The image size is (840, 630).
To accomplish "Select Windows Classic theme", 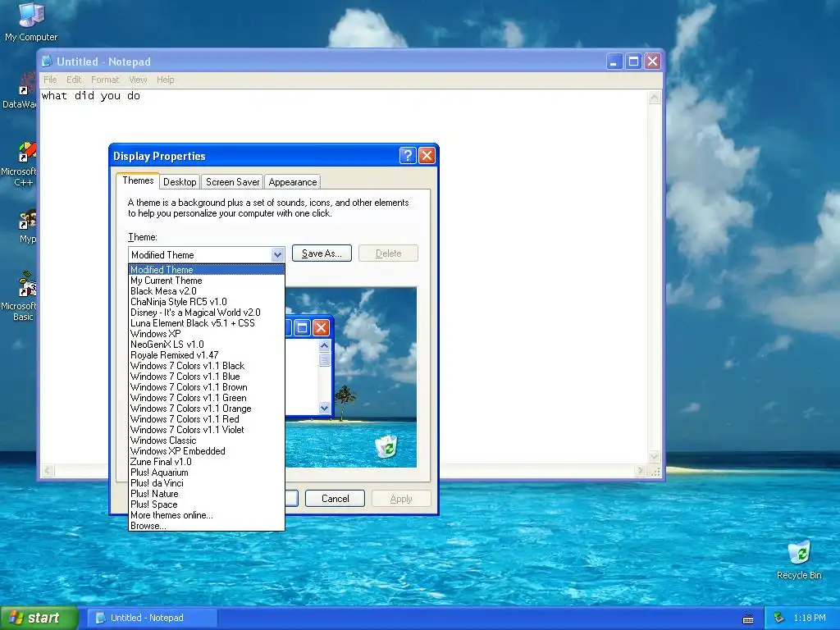I will tap(206, 441).
